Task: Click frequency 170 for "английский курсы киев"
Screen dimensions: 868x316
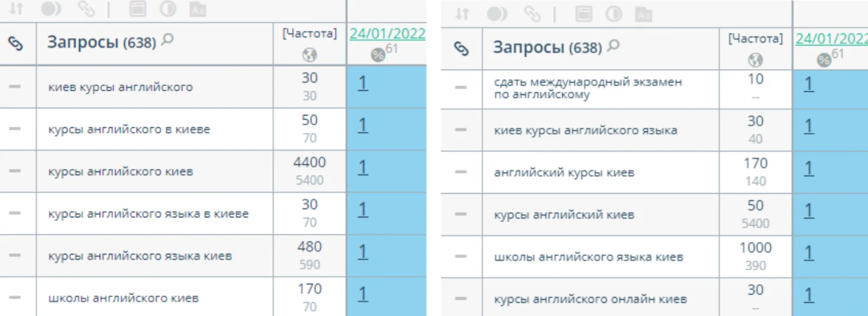Action: tap(756, 163)
